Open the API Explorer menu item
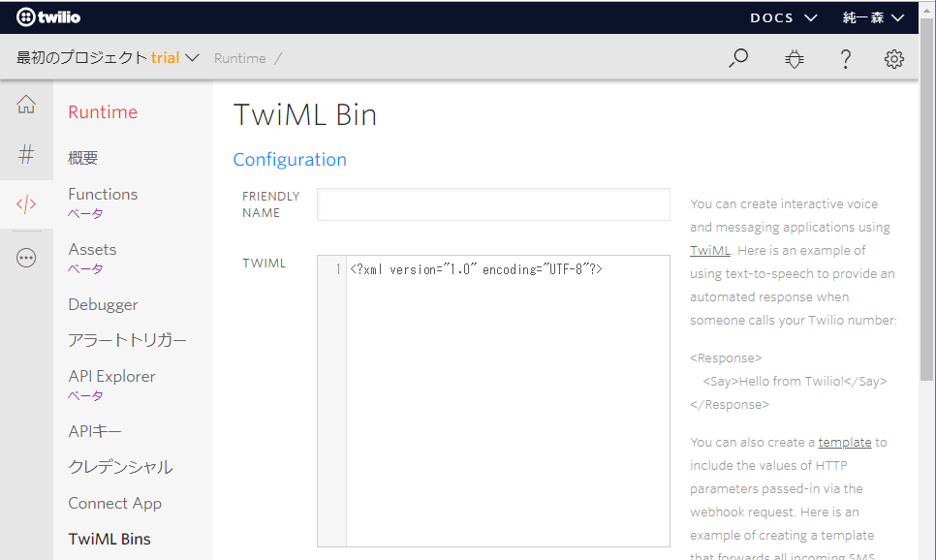The height and width of the screenshot is (560, 936). click(111, 376)
